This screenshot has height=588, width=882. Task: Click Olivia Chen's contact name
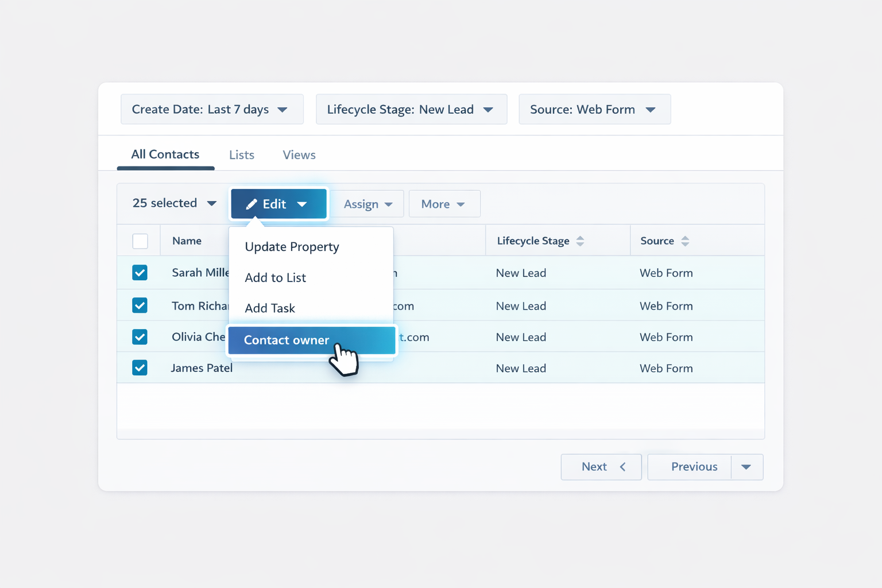[x=199, y=337]
